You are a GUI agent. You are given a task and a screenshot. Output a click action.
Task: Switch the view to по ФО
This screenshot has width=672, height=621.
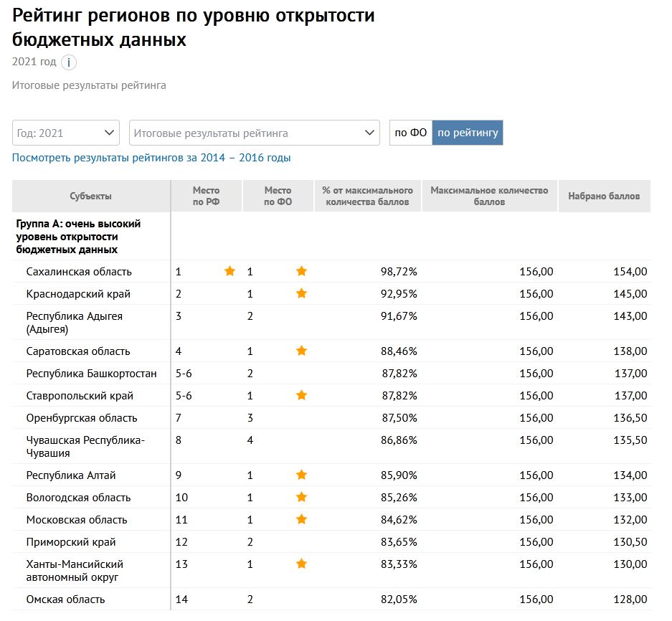pyautogui.click(x=411, y=133)
